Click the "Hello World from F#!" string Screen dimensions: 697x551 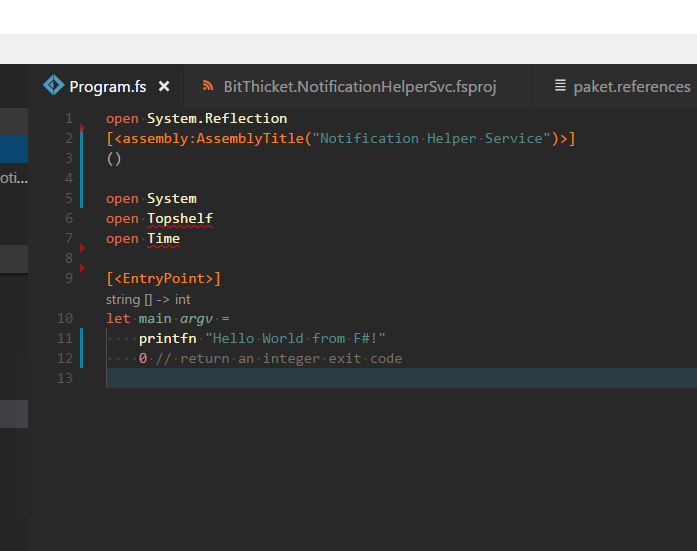pyautogui.click(x=295, y=339)
